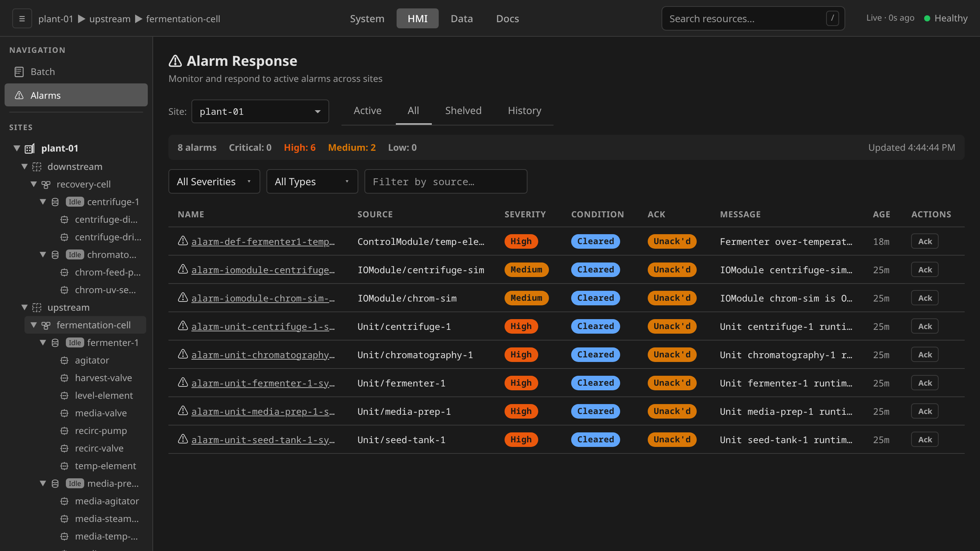The image size is (980, 551).
Task: Switch to the HMI tab
Action: (417, 18)
